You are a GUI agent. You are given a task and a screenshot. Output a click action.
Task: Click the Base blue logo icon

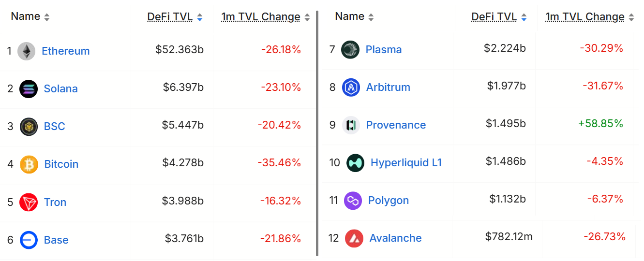pos(29,240)
